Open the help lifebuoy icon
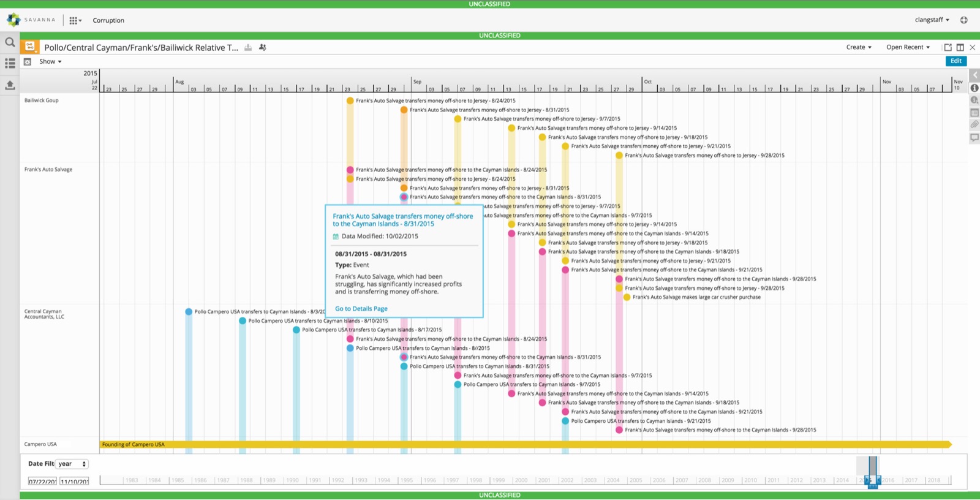The width and height of the screenshot is (980, 500). click(x=963, y=20)
